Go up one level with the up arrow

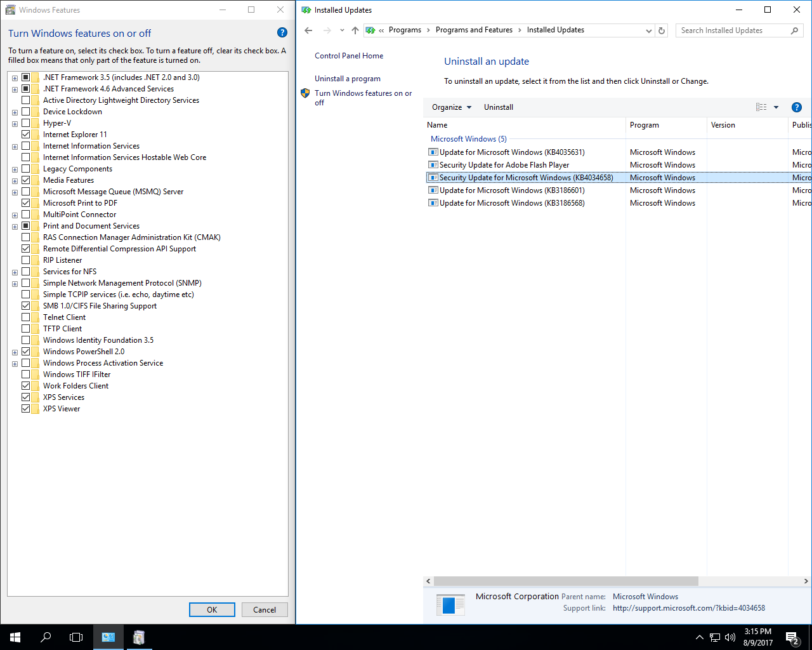(x=355, y=30)
